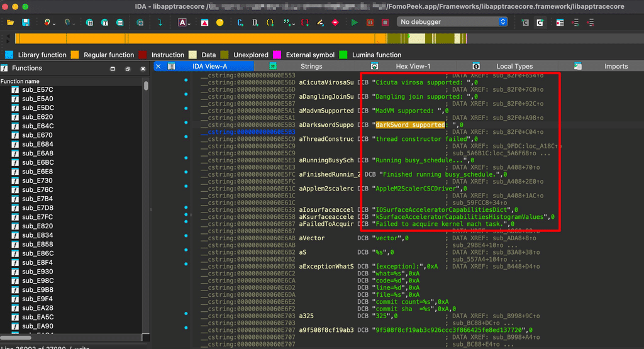The image size is (644, 349).
Task: Click the External symbol magenta legend swatch
Action: coord(277,55)
